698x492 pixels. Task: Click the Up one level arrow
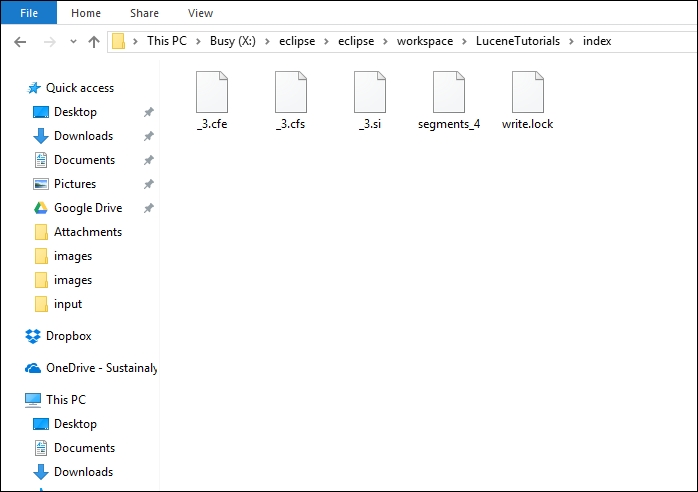[x=94, y=42]
